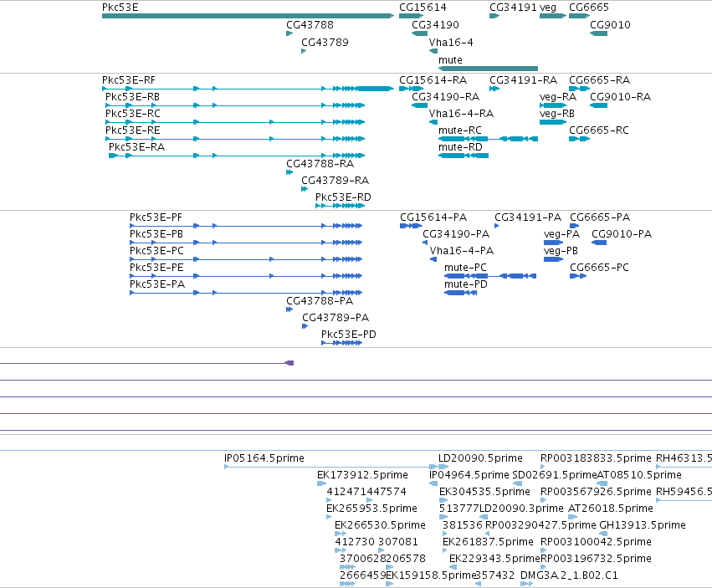Click EST EK304535.5prime
The image size is (712, 588).
pos(484,492)
